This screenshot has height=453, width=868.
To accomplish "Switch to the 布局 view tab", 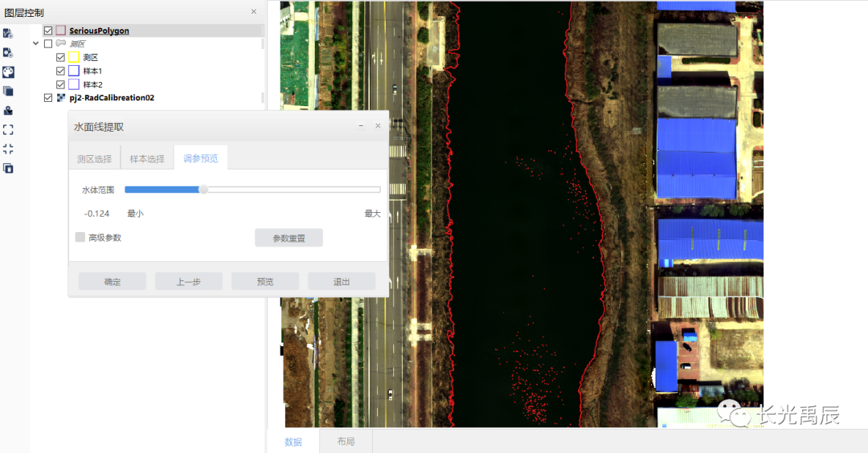I will point(346,442).
